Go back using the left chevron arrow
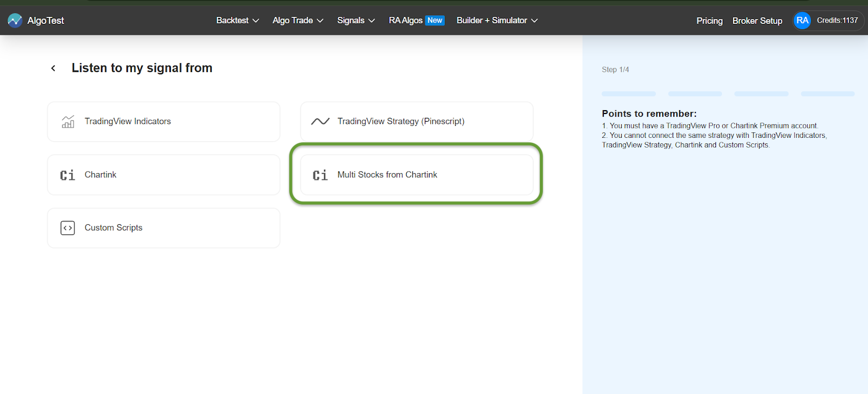This screenshot has width=868, height=394. click(53, 68)
